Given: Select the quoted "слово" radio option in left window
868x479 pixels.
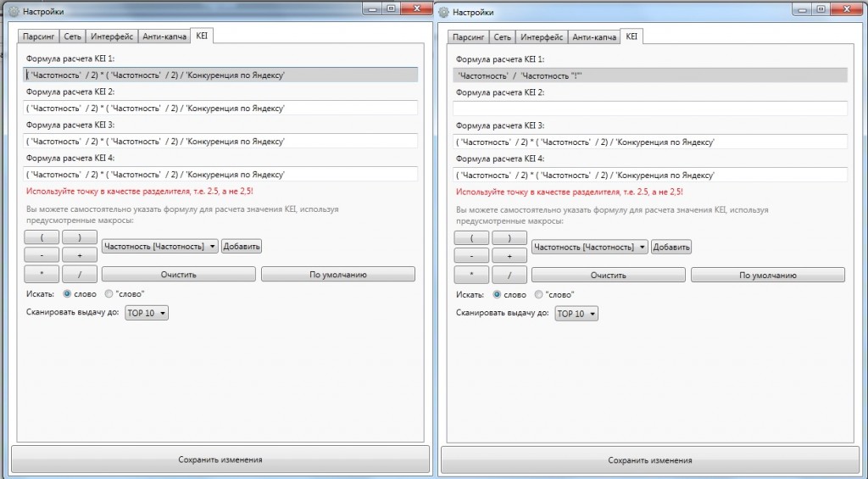Looking at the screenshot, I should tap(108, 294).
